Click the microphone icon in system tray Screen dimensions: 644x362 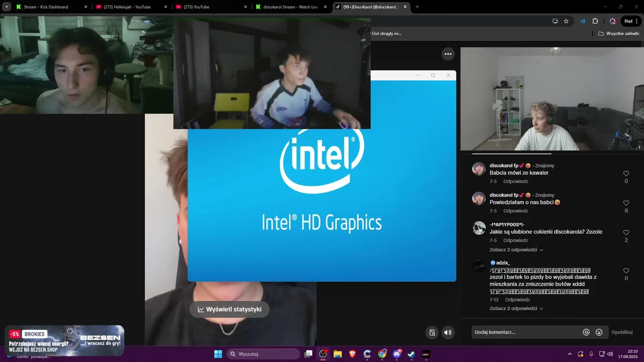click(591, 354)
